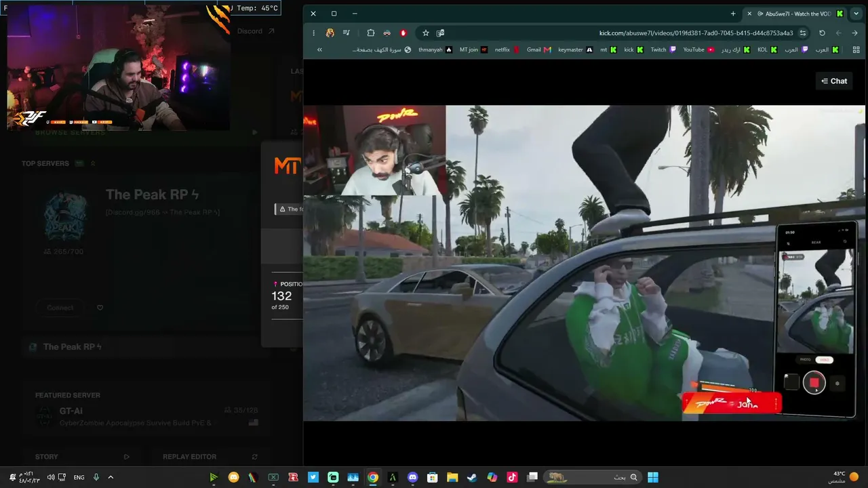Switch the ENG input language indicator
The width and height of the screenshot is (868, 488).
click(x=79, y=477)
